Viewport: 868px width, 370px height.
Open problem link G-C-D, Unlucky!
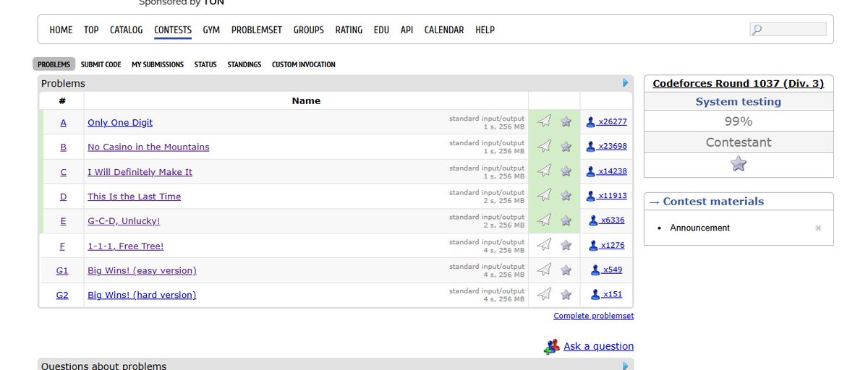(x=124, y=221)
